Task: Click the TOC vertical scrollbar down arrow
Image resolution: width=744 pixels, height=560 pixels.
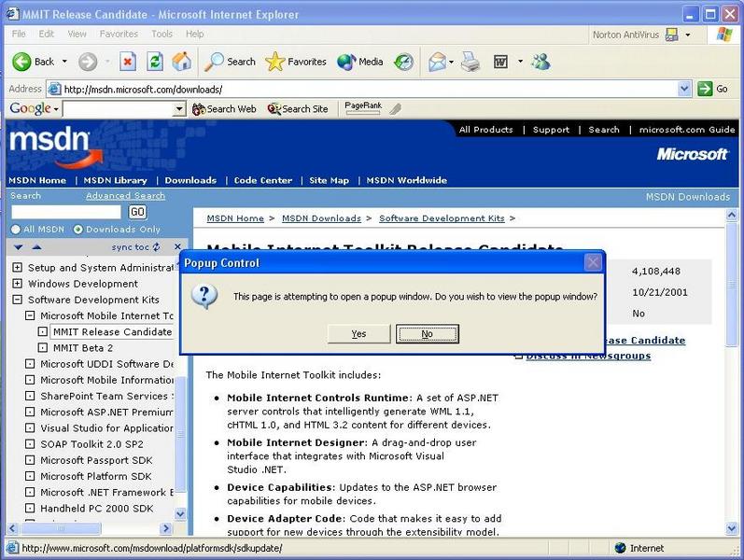Action: [180, 513]
